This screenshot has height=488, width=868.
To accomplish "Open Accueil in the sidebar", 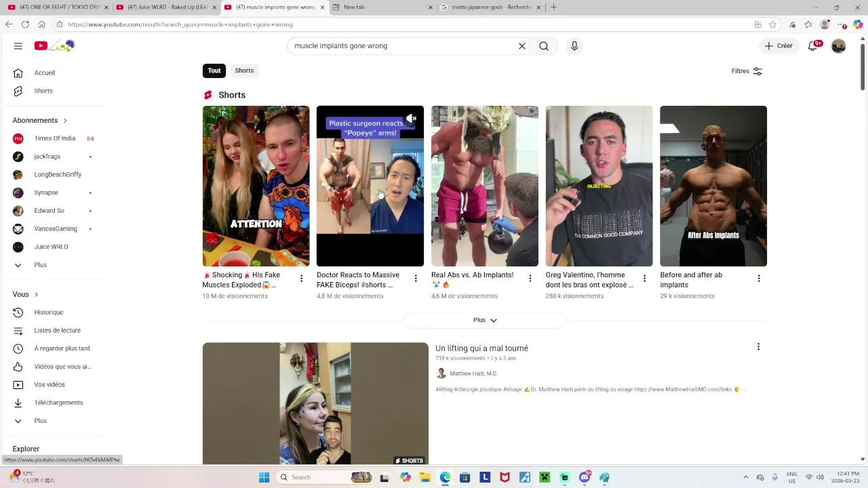I will click(x=45, y=73).
